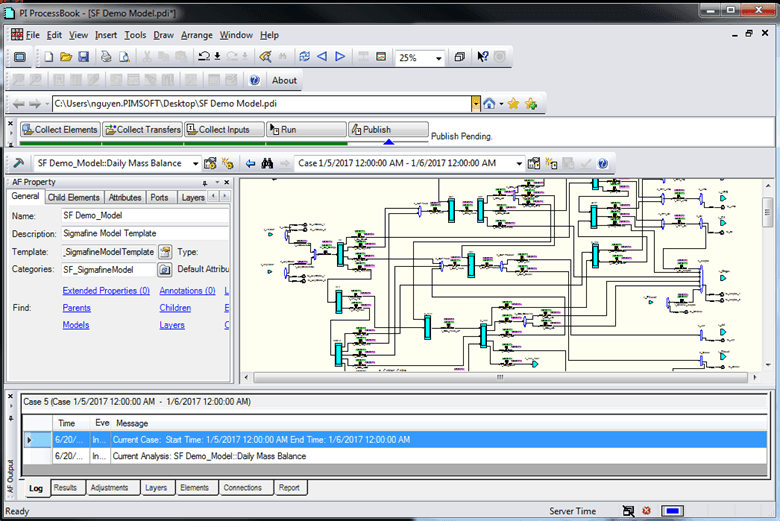This screenshot has width=780, height=521.
Task: Select the Ports tab in AF Property
Action: (161, 198)
